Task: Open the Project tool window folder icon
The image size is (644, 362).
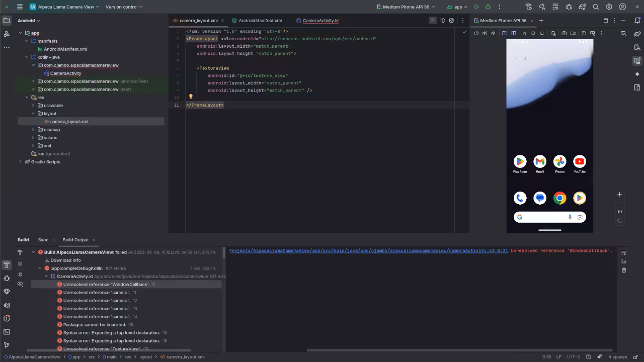Action: coord(7,21)
